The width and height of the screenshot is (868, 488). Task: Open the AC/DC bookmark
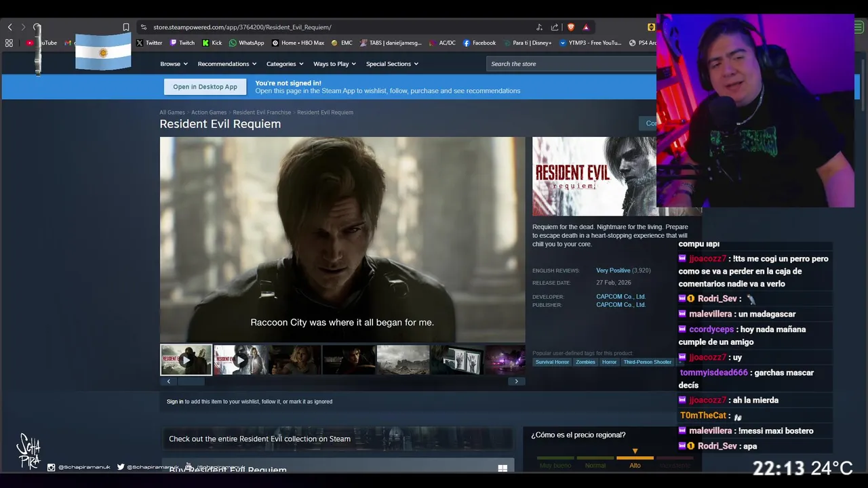[443, 43]
